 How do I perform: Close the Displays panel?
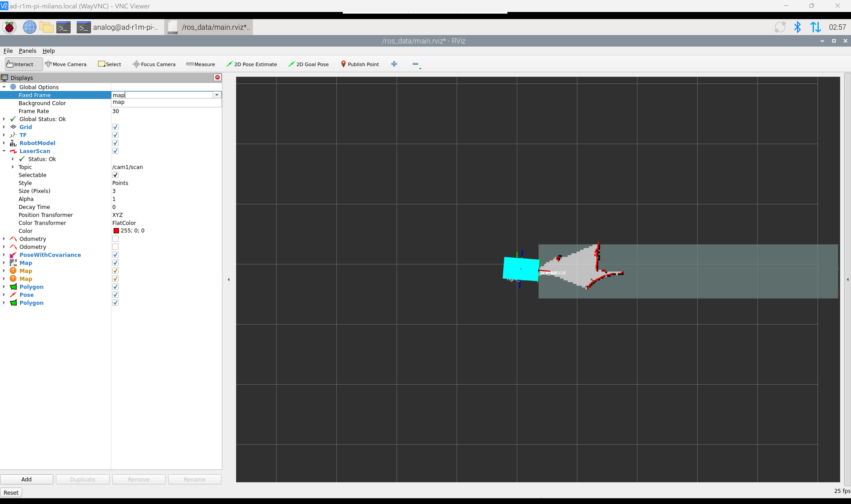pos(217,77)
